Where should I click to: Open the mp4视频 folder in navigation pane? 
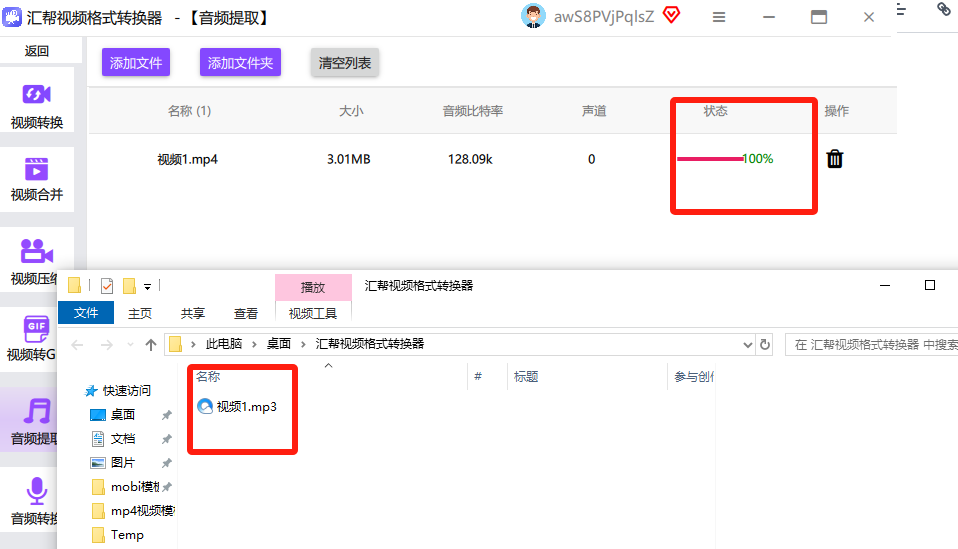pyautogui.click(x=133, y=511)
